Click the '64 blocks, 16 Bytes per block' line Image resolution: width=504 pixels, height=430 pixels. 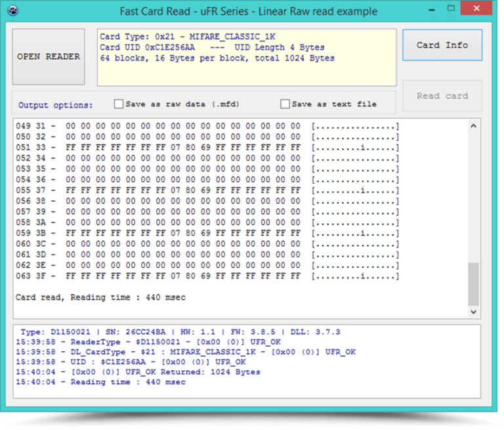pyautogui.click(x=217, y=58)
